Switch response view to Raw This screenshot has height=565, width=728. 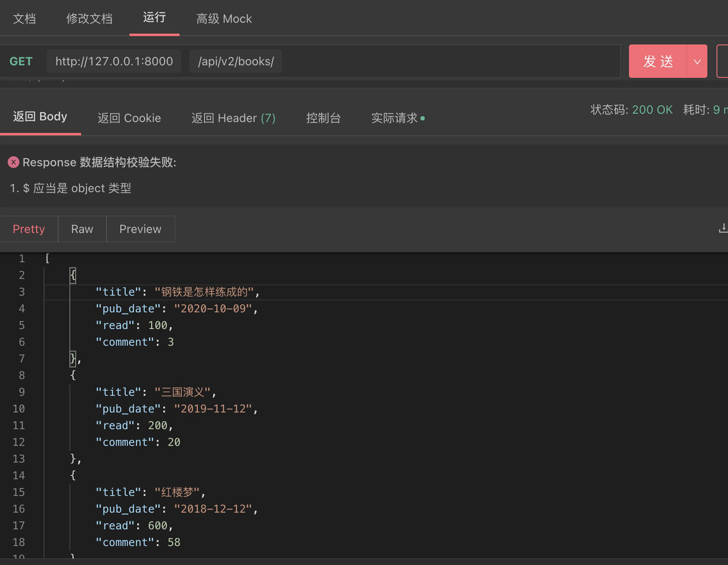pos(82,229)
